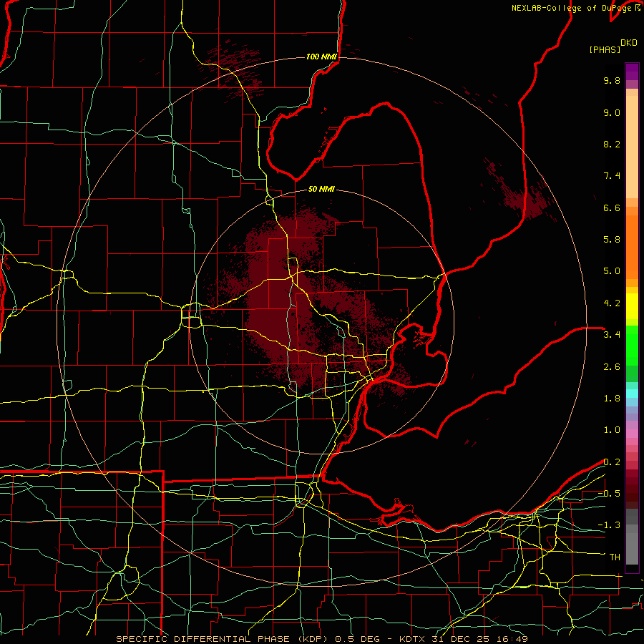Click the peach color bar segment beside 8.2
Viewport: 644px width, 644px height.
tap(632, 147)
